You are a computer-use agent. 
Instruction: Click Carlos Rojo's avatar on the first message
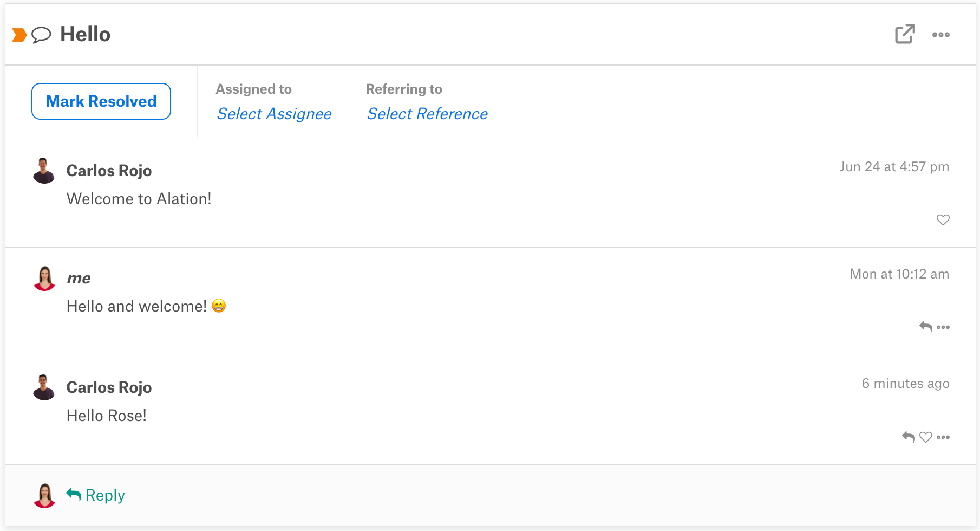coord(44,171)
